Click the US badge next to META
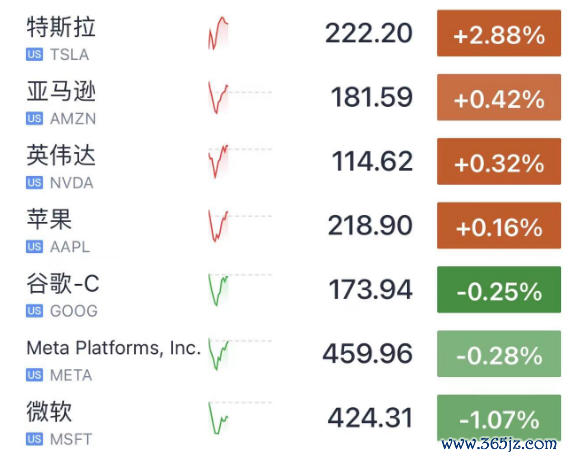This screenshot has height=459, width=564. click(35, 375)
